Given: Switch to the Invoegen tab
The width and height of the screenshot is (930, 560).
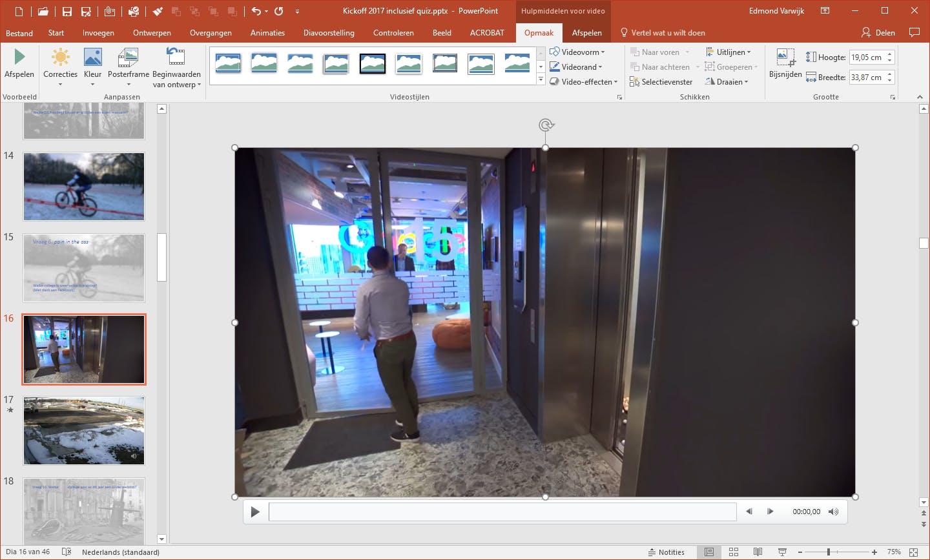Looking at the screenshot, I should [98, 33].
